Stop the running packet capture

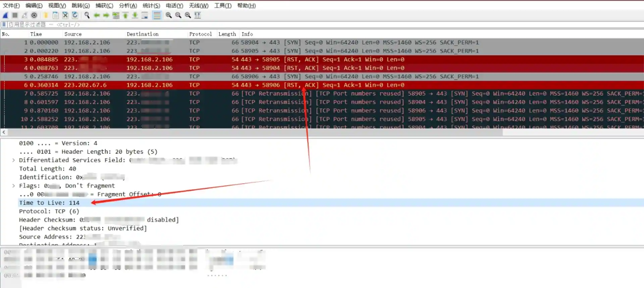click(x=15, y=15)
